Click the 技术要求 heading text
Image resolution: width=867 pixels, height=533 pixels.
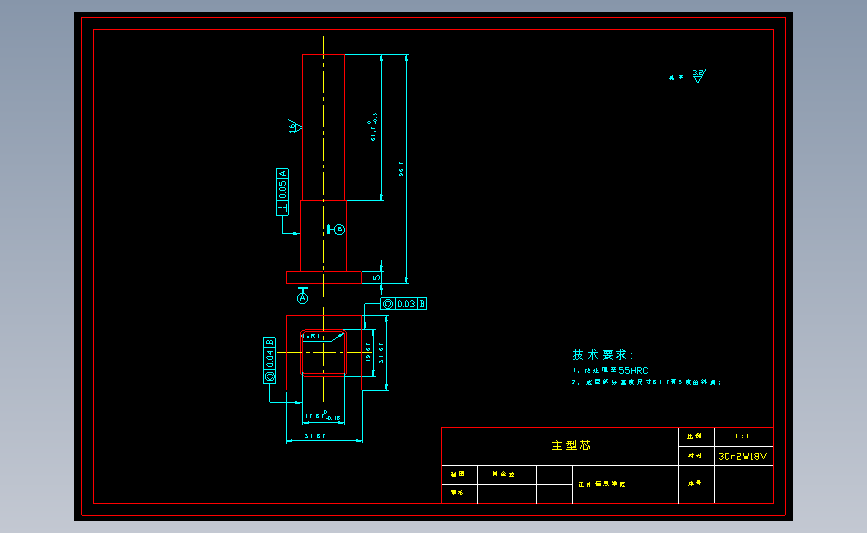click(603, 355)
